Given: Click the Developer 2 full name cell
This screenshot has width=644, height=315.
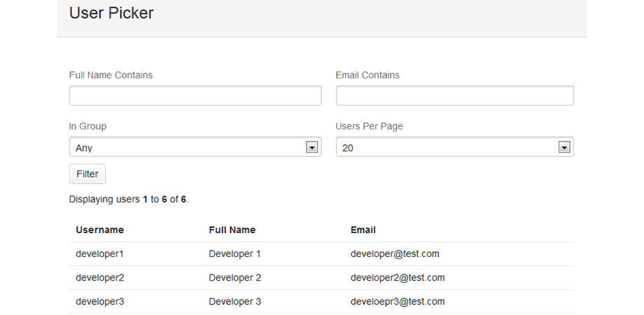Looking at the screenshot, I should [234, 278].
